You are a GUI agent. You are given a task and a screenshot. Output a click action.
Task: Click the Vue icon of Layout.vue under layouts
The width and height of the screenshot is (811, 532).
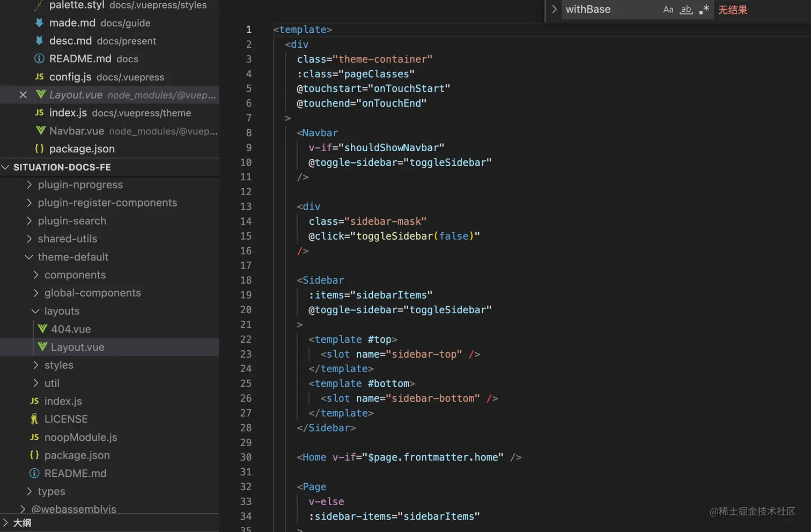click(x=42, y=347)
